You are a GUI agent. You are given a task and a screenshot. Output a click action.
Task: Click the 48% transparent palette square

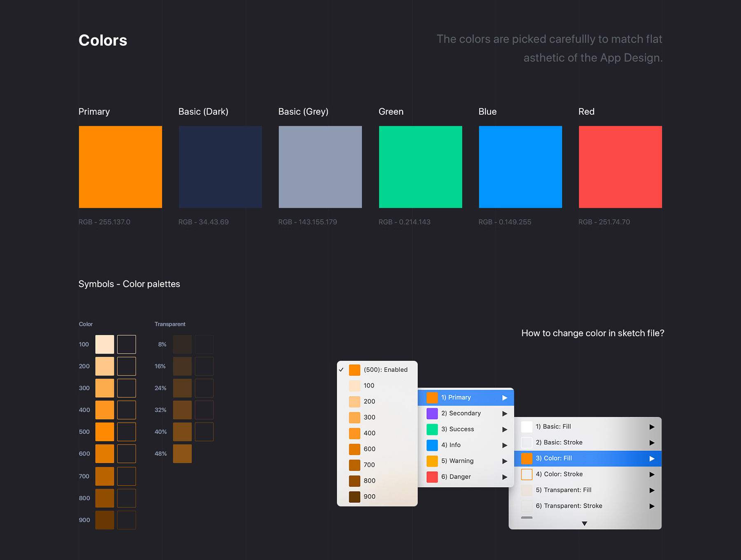[x=182, y=454]
